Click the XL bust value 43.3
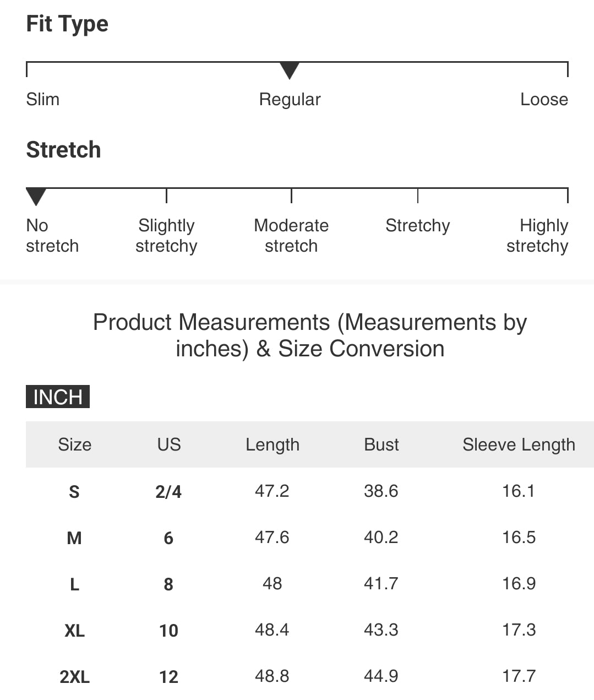The image size is (594, 700). [381, 630]
